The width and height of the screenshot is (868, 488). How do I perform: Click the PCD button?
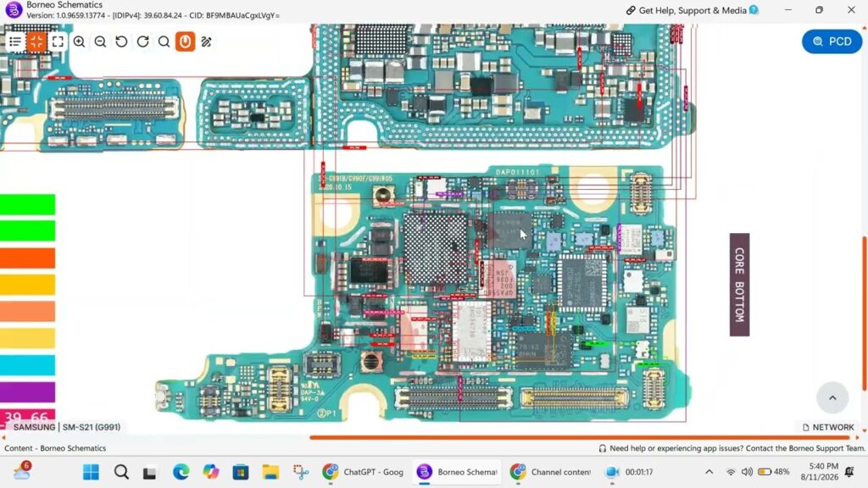(x=832, y=42)
